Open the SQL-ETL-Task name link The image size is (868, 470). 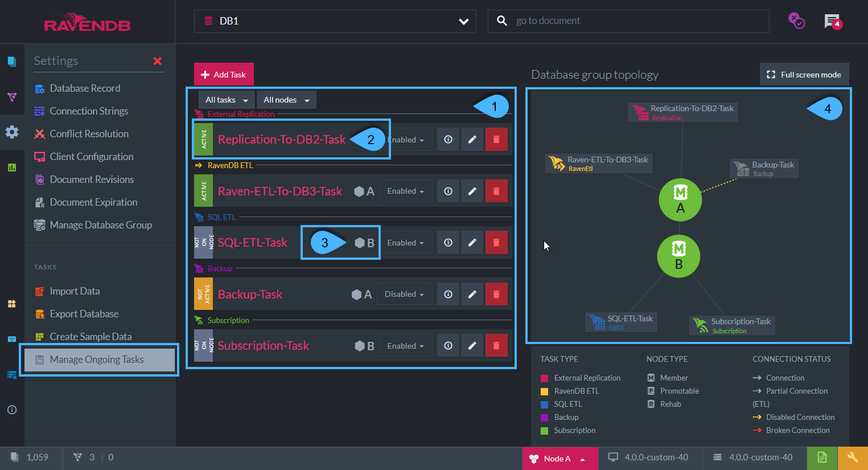[253, 243]
